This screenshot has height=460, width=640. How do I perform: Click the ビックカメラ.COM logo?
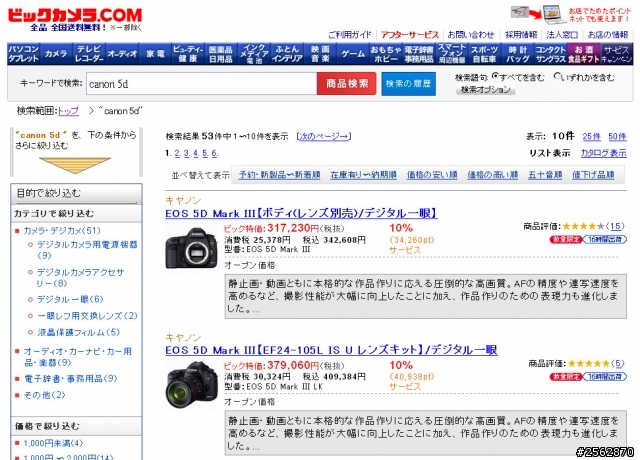pyautogui.click(x=75, y=16)
